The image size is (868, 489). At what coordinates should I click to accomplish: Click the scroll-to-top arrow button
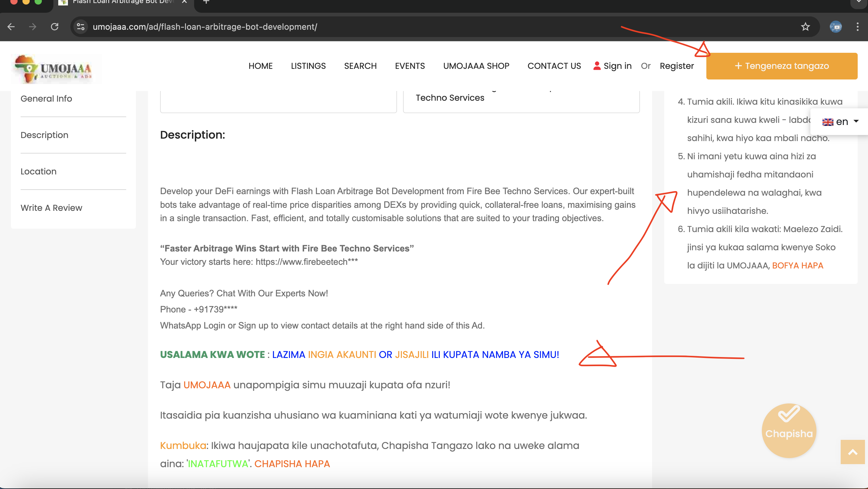coord(853,452)
